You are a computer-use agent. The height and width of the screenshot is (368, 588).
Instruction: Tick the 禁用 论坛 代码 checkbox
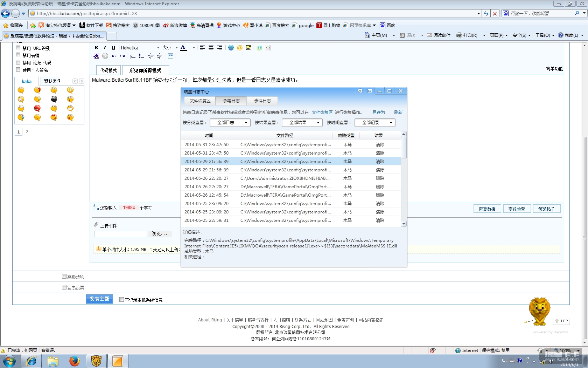click(18, 62)
